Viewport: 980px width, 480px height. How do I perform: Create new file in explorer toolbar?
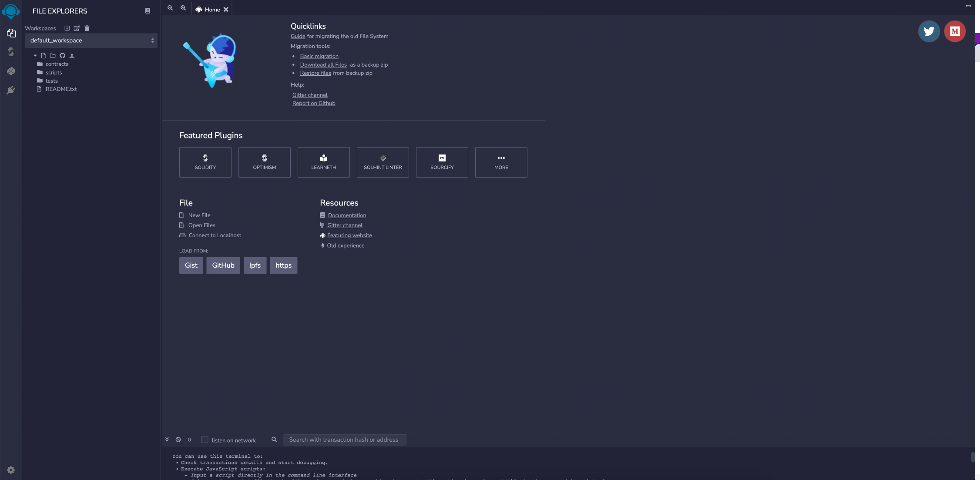tap(43, 56)
